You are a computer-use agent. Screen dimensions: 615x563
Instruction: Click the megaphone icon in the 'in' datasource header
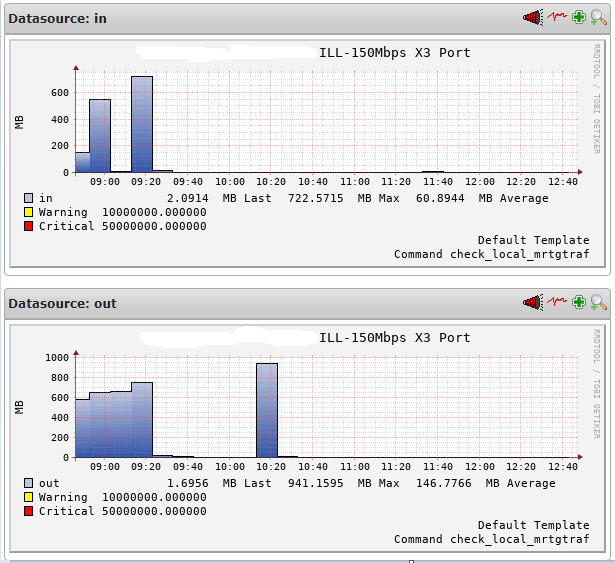click(x=531, y=18)
